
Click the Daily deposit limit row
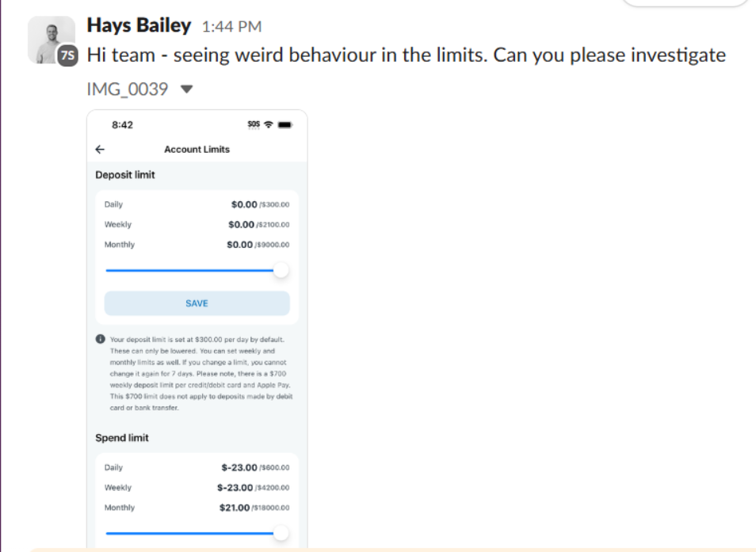[x=197, y=204]
